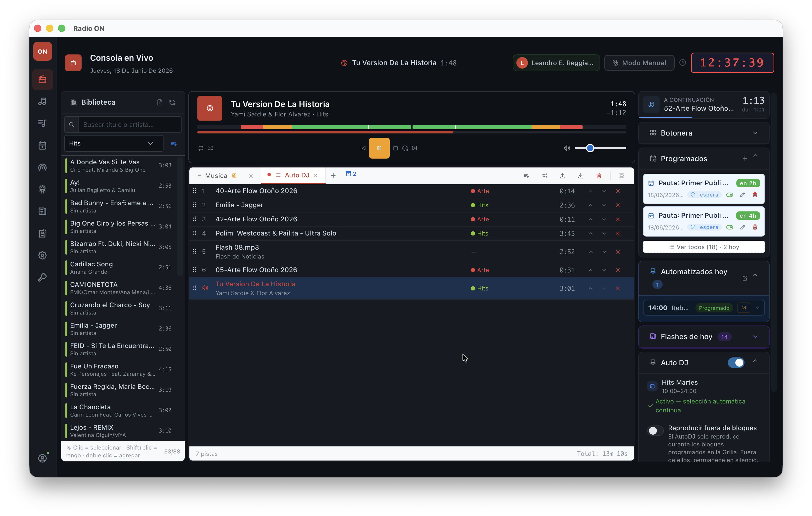Toggle Modo Manual button
This screenshot has height=516, width=812.
click(x=639, y=63)
